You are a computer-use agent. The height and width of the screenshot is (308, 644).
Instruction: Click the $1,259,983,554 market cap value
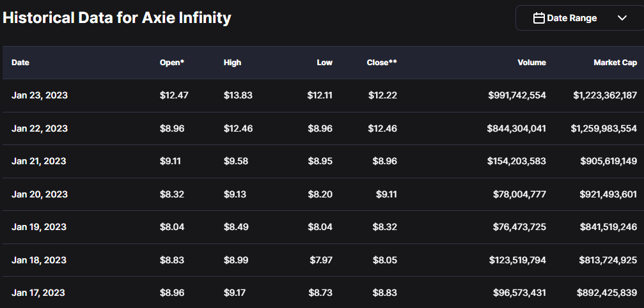(604, 128)
